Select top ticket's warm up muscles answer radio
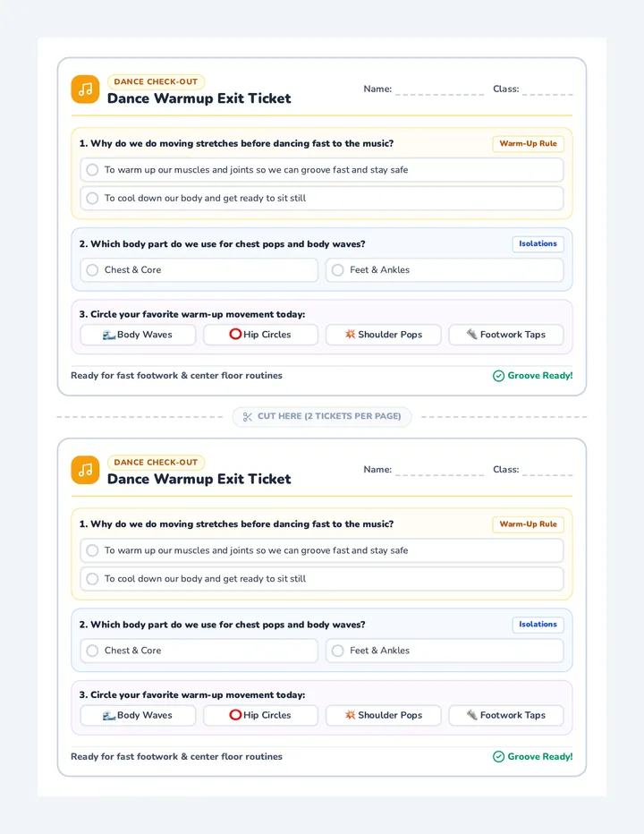 click(92, 170)
